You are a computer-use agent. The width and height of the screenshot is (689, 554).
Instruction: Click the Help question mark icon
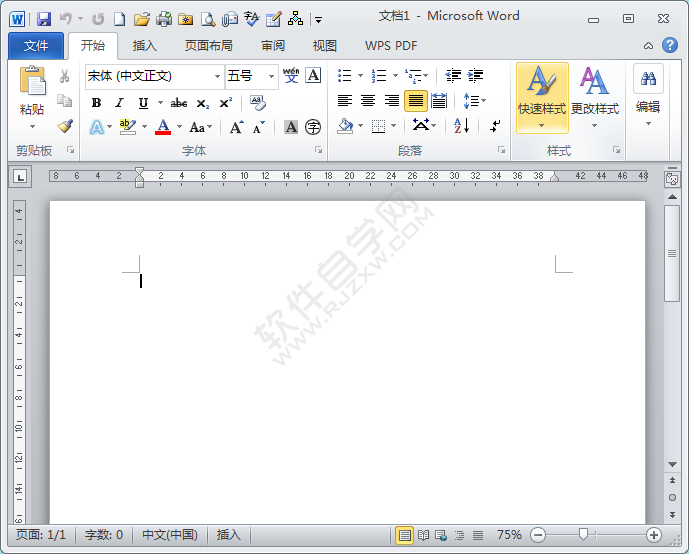point(670,45)
